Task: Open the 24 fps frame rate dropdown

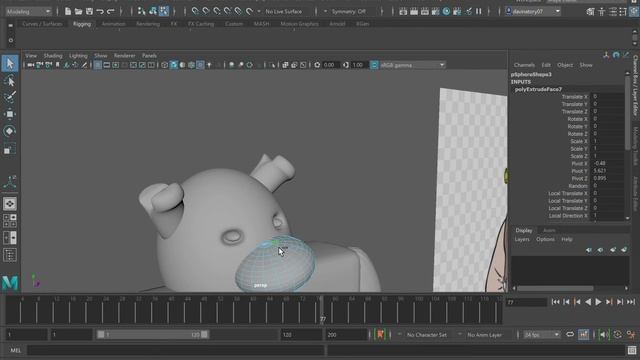Action: coord(542,335)
